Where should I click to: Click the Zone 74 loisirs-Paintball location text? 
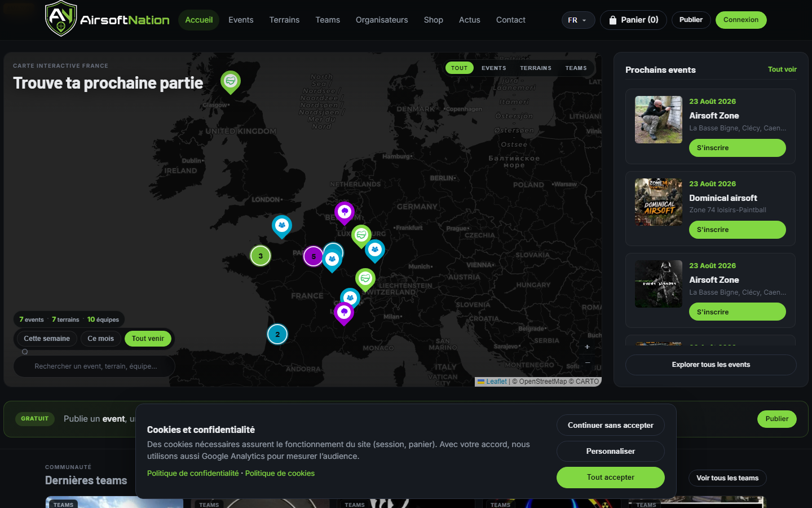(x=727, y=210)
